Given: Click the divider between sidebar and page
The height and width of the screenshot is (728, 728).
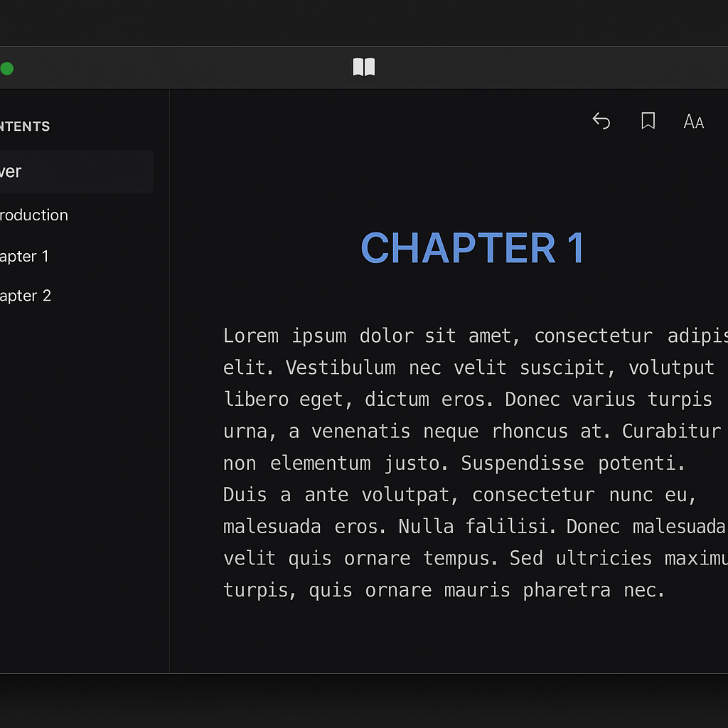Looking at the screenshot, I should point(169,427).
